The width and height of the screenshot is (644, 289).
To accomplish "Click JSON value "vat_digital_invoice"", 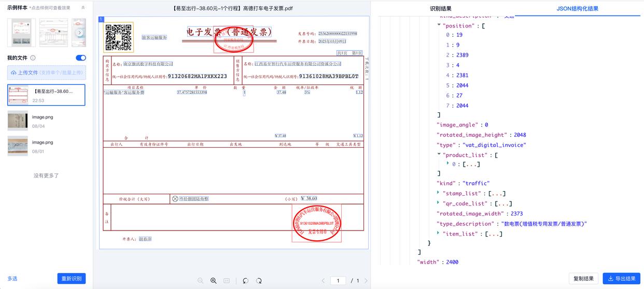I will [495, 145].
